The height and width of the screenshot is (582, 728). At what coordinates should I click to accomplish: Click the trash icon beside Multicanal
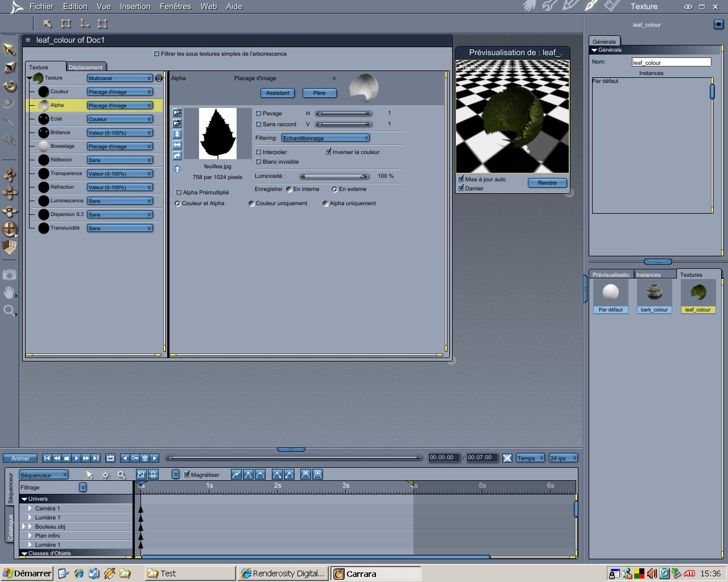pos(159,78)
